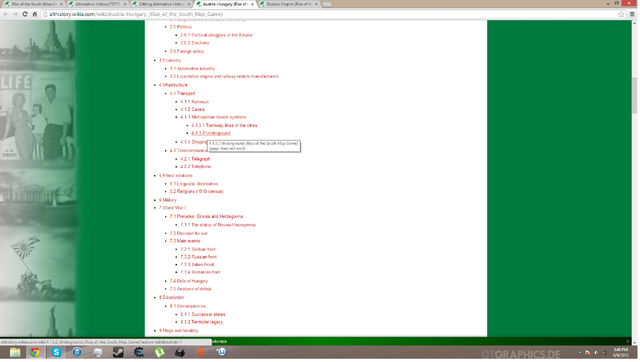Viewport: 640px width, 362px height.
Task: Open '2.5 Politics' contents link
Action: coord(180,27)
